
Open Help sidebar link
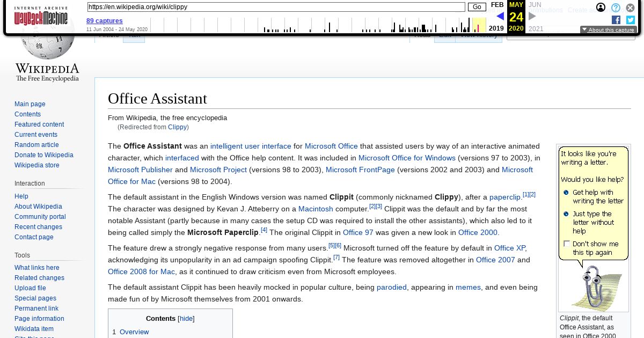(21, 196)
